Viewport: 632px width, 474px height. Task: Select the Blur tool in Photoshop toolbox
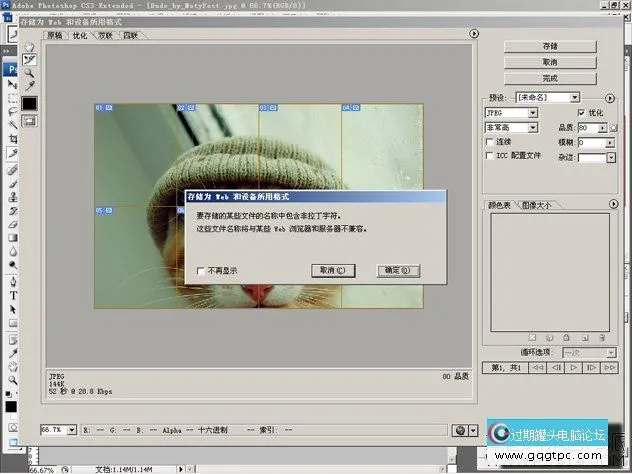[12, 252]
